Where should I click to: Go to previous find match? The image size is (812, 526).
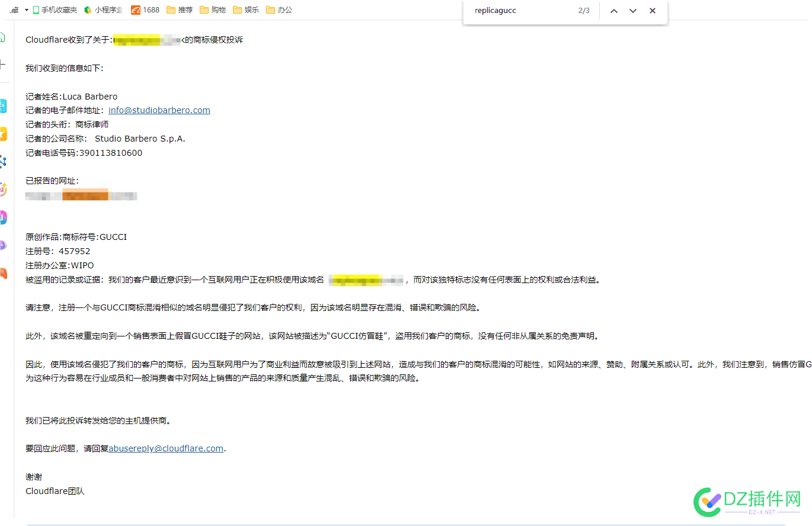click(x=614, y=11)
